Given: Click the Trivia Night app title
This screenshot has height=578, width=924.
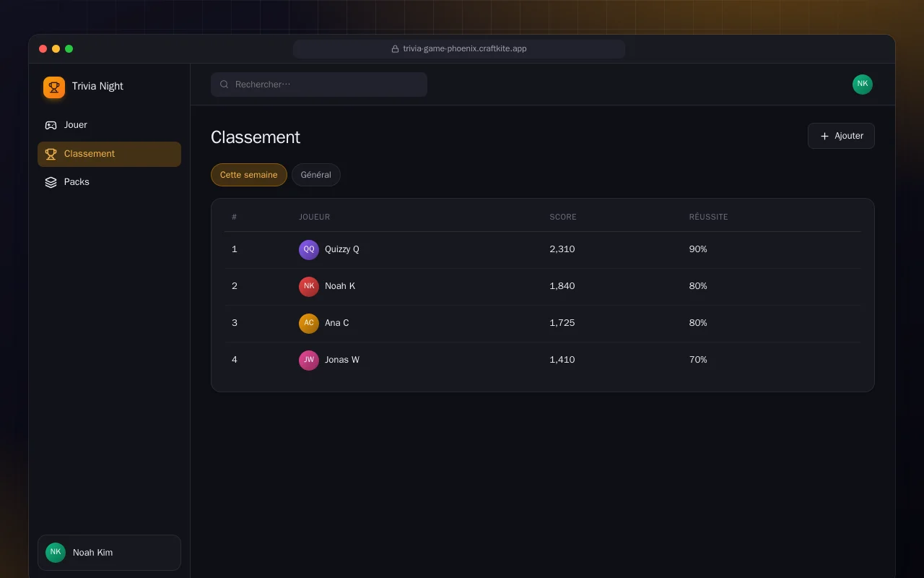Looking at the screenshot, I should [x=97, y=86].
